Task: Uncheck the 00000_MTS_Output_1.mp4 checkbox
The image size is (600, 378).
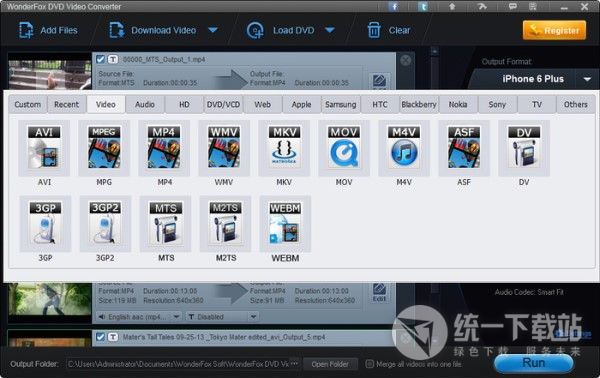Action: pos(100,59)
